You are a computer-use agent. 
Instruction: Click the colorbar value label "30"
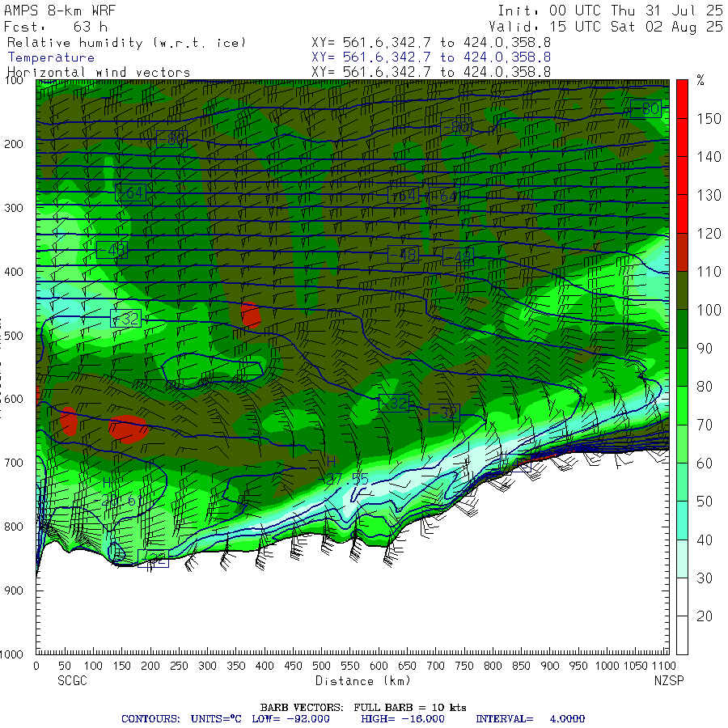pos(705,578)
